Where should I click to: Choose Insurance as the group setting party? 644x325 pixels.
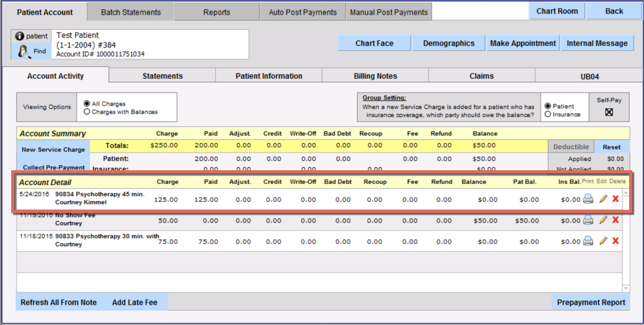(x=547, y=115)
